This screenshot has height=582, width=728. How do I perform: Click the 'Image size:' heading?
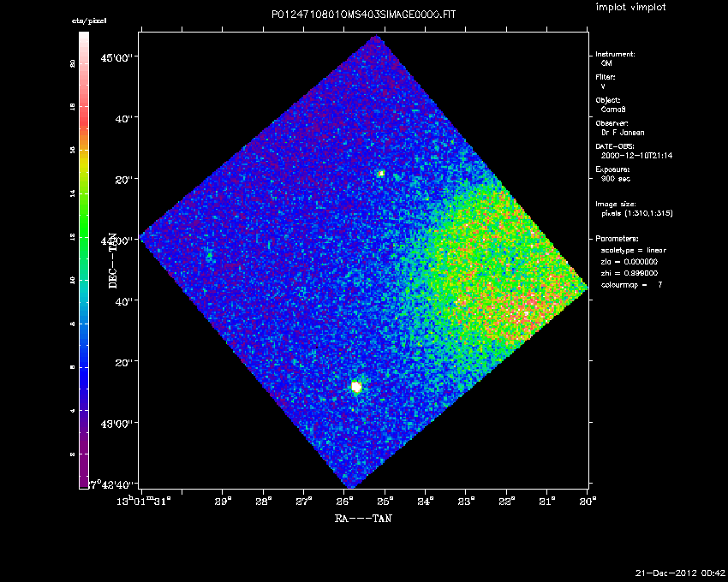click(616, 205)
